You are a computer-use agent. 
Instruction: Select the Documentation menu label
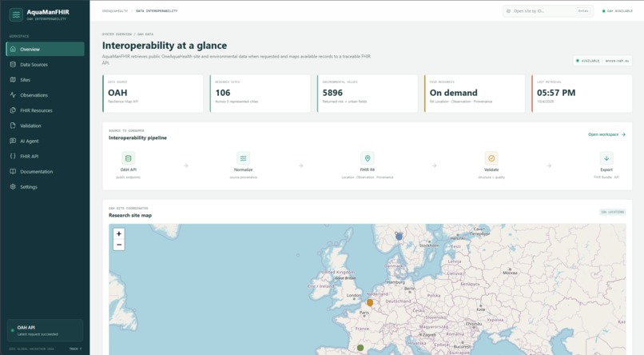37,172
